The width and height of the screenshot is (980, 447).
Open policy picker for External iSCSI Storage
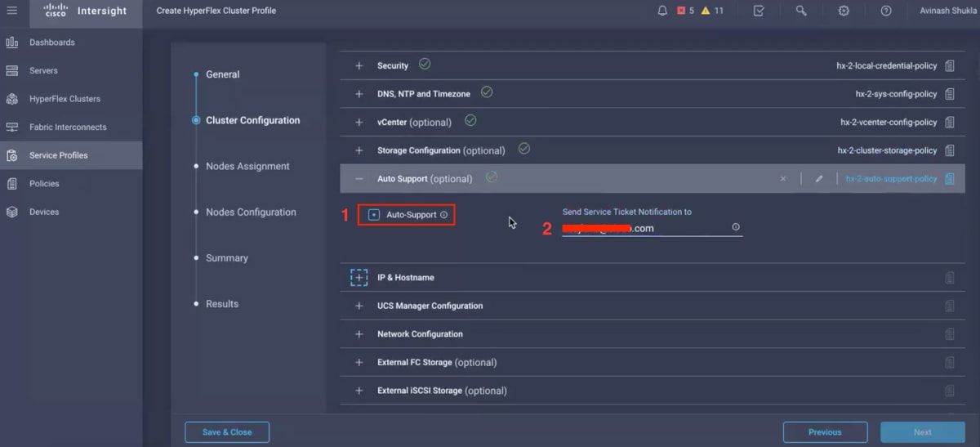pyautogui.click(x=950, y=391)
